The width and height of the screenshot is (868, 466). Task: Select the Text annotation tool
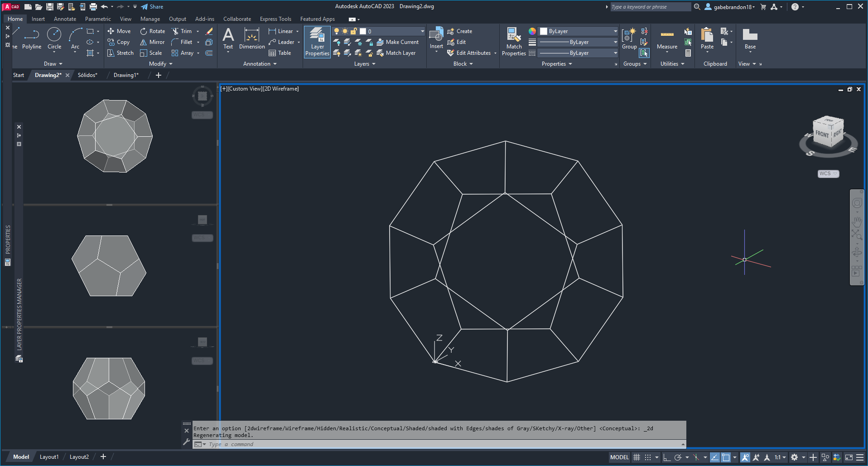point(228,38)
